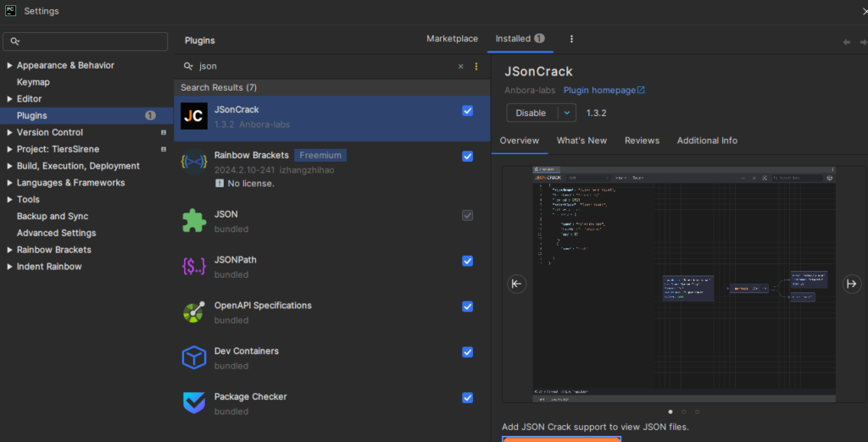Click the Dev Containers cube icon
Image resolution: width=868 pixels, height=442 pixels.
coord(194,357)
